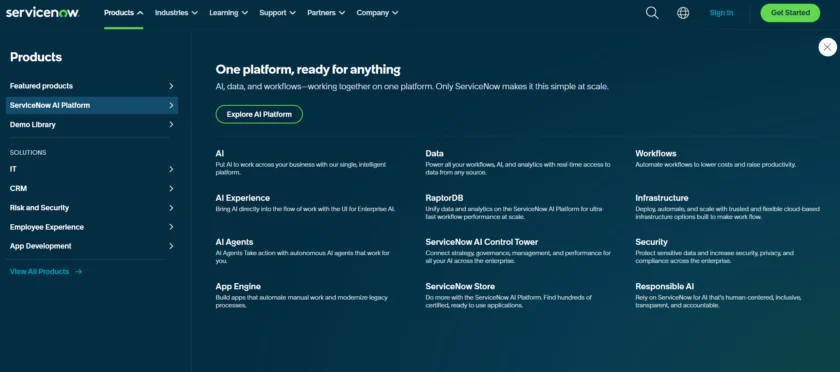Image resolution: width=840 pixels, height=372 pixels.
Task: Expand the IT solutions chevron
Action: (x=171, y=169)
